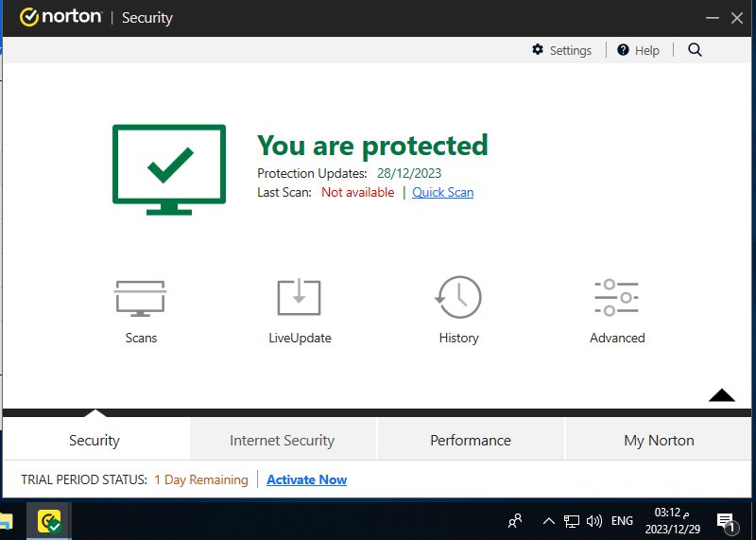Click the 'You are protected' heading
Screen dimensions: 756x540
pyautogui.click(x=372, y=146)
